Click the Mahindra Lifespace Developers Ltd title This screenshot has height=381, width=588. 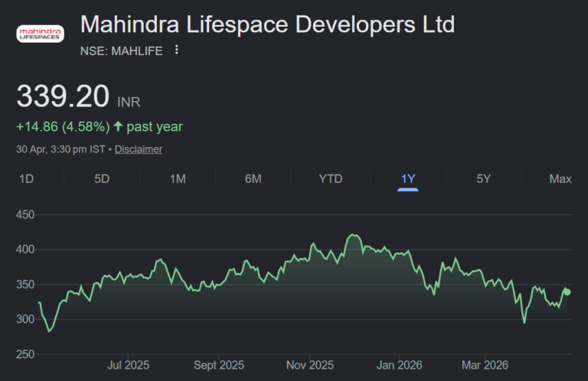click(267, 24)
